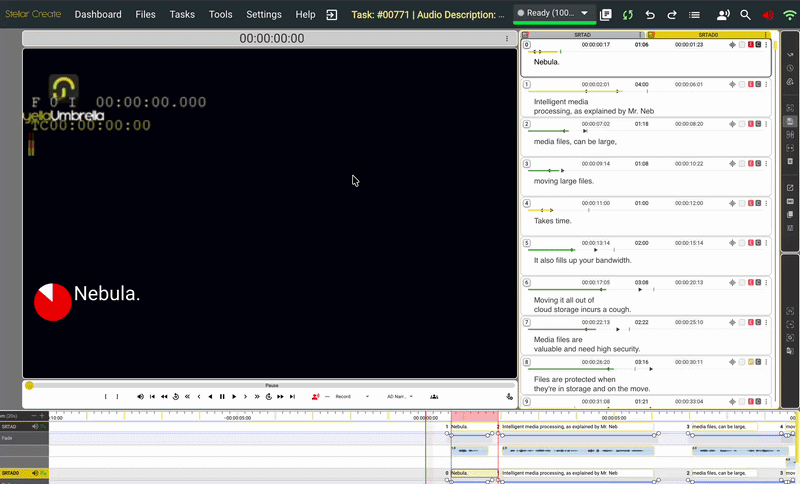This screenshot has height=484, width=800.
Task: Tick the checkbox on moving large files cue
Action: [x=742, y=164]
